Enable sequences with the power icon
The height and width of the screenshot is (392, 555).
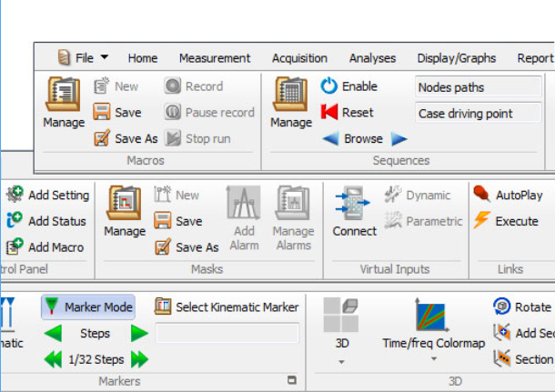(349, 86)
